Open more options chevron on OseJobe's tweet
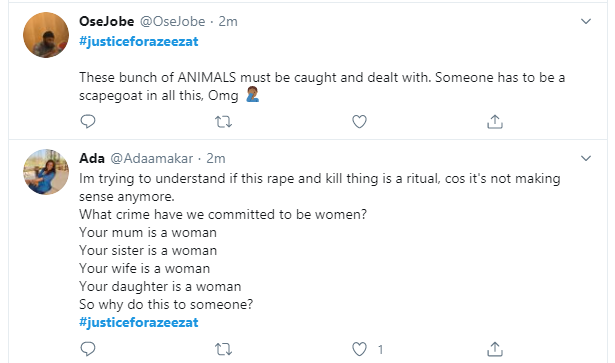The width and height of the screenshot is (615, 363). coord(586,21)
